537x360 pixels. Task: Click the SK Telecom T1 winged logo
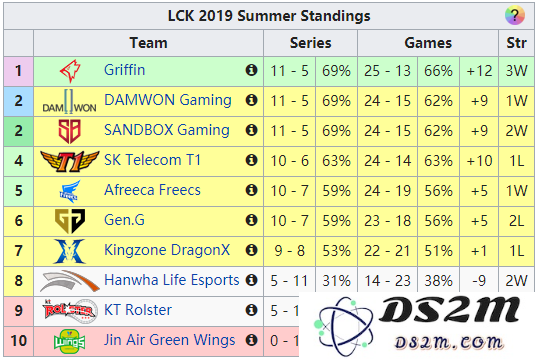click(70, 161)
